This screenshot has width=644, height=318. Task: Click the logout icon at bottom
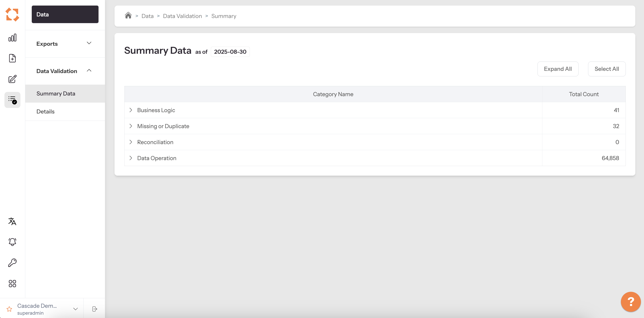(95, 309)
